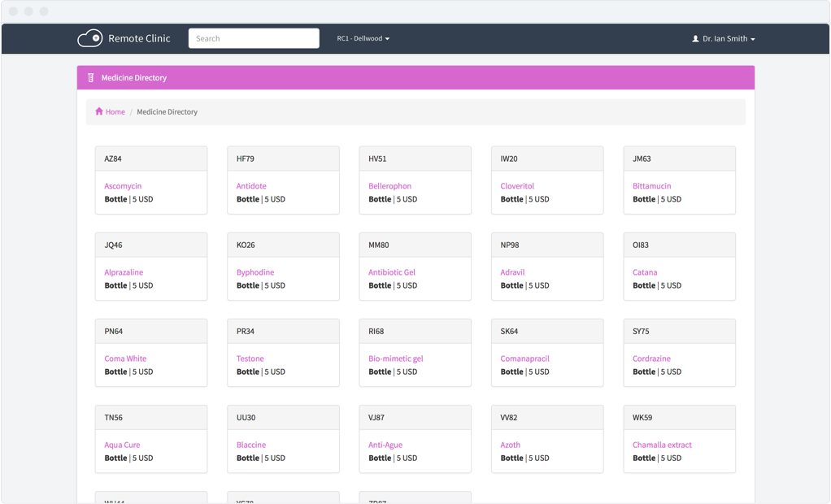The image size is (831, 504).
Task: Go to Home via breadcrumb link
Action: (115, 112)
